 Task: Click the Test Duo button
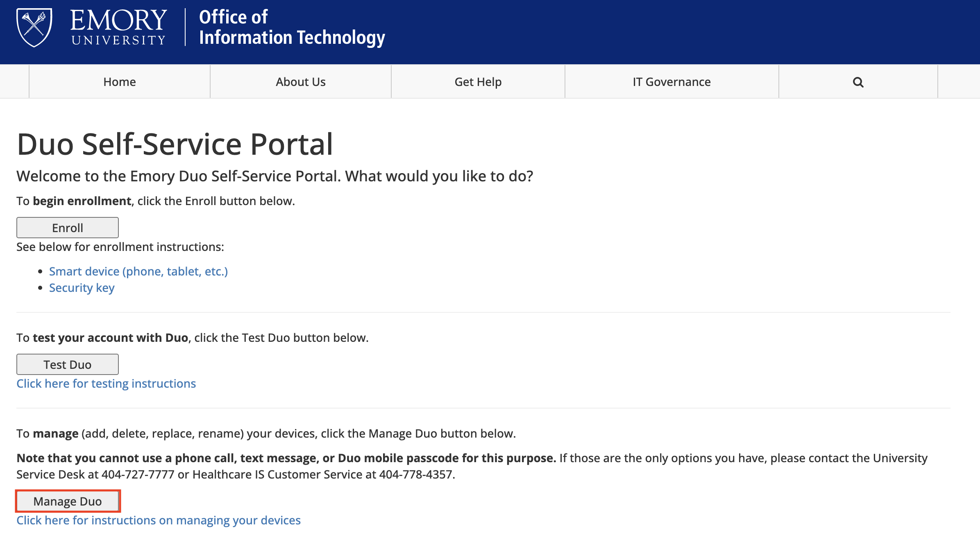(x=68, y=364)
